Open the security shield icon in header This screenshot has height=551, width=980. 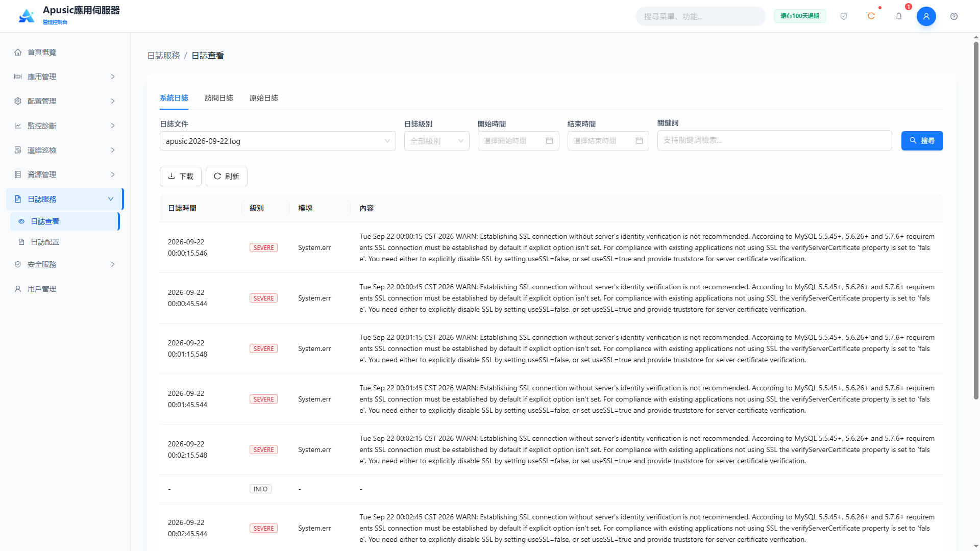tap(844, 16)
